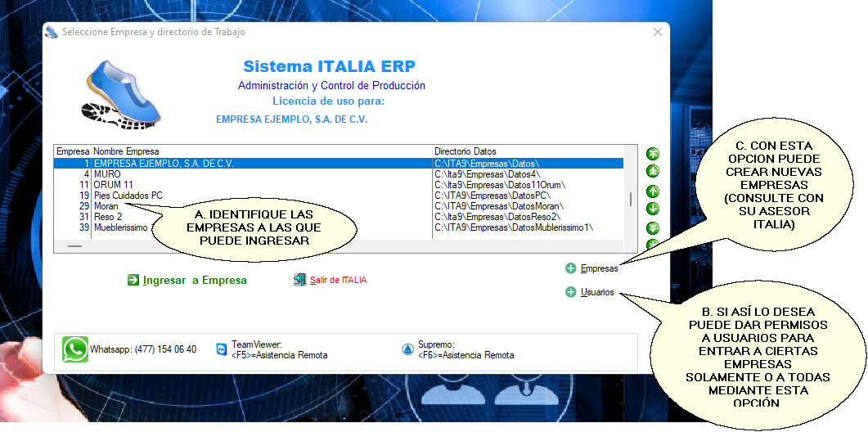Click the WhatsApp logo icon

tap(75, 349)
